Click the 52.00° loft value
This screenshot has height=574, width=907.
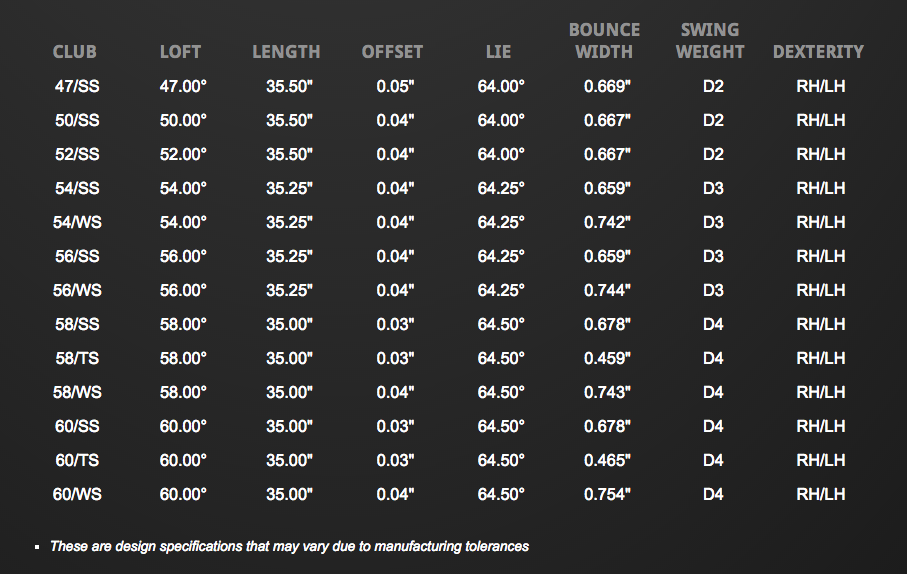coord(183,154)
